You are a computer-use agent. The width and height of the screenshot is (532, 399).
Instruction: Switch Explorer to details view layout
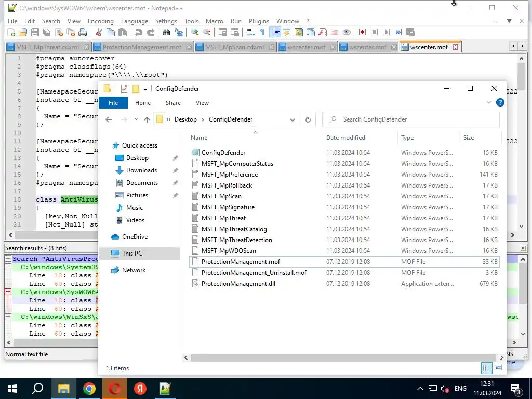pyautogui.click(x=487, y=368)
